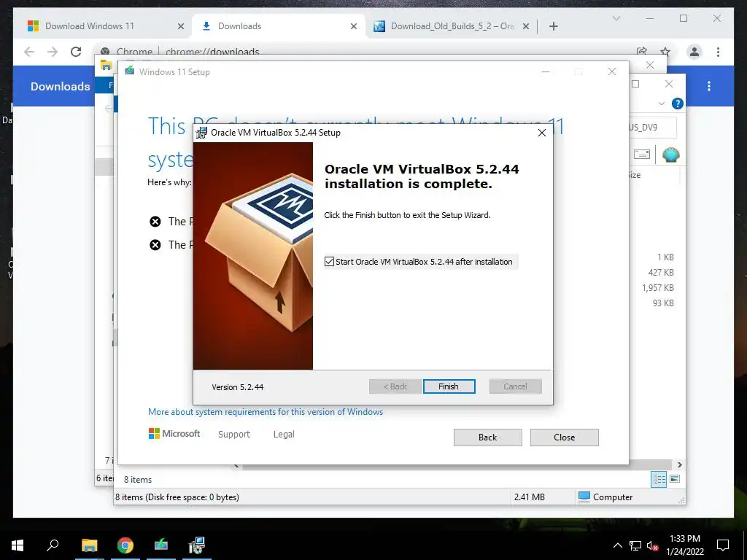Open a new Chrome tab
Screen dimensions: 747x560
(553, 26)
